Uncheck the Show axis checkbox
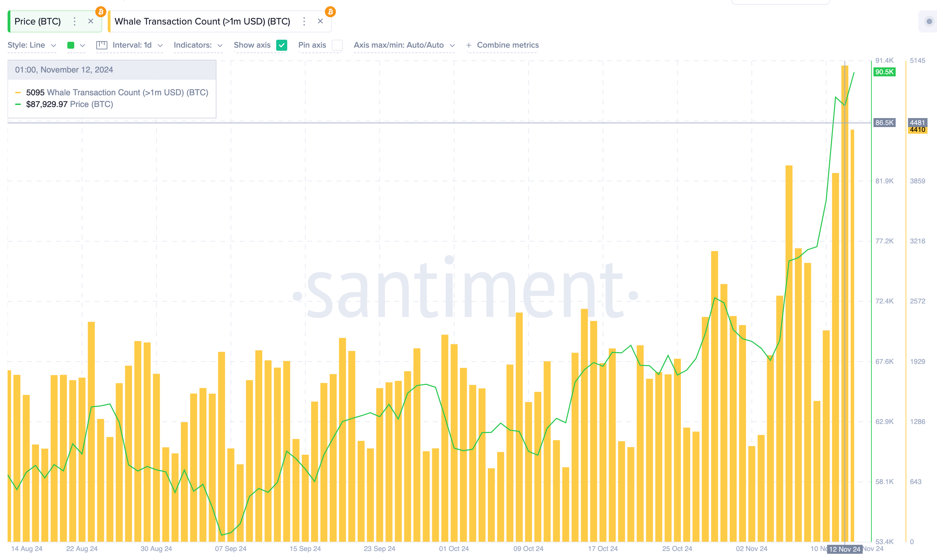The width and height of the screenshot is (937, 560). point(281,45)
